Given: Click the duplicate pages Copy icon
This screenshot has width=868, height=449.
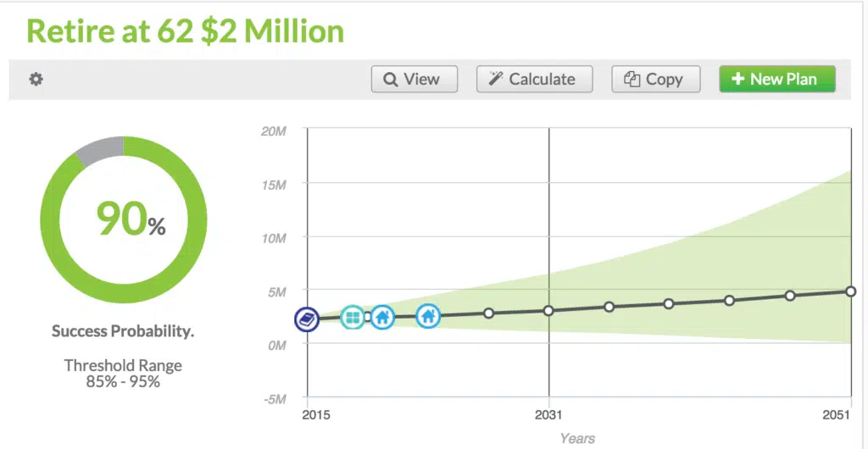Looking at the screenshot, I should 632,79.
